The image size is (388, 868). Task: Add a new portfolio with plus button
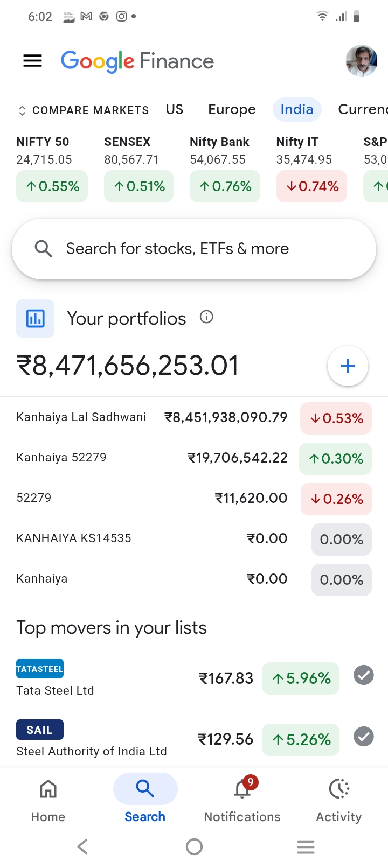tap(348, 366)
